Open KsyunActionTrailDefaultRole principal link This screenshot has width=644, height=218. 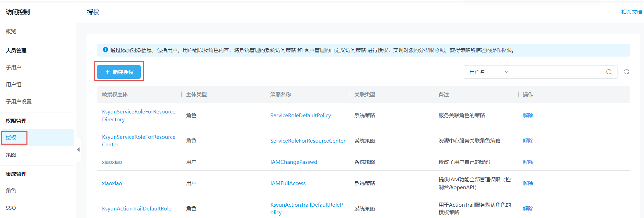[136, 209]
